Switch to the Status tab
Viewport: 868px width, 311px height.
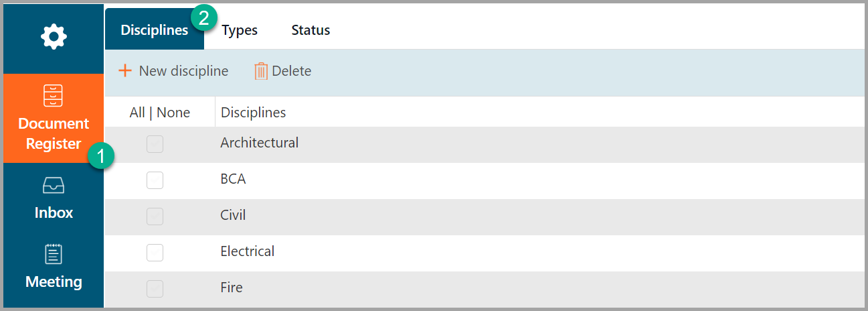click(311, 30)
